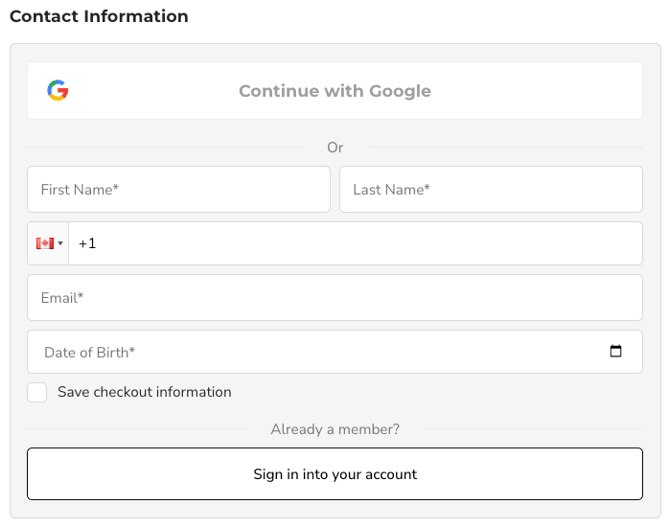Click the Contact Information heading
The height and width of the screenshot is (528, 670).
(x=99, y=16)
